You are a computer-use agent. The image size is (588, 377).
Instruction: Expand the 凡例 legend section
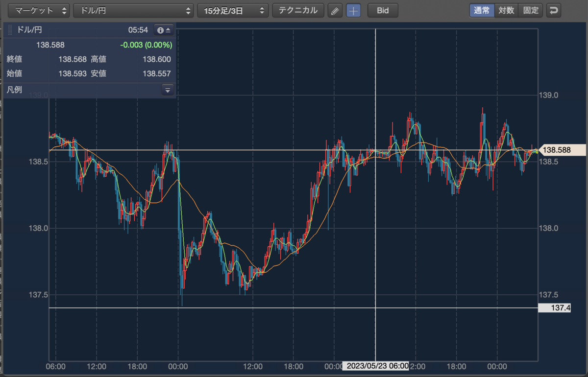[168, 90]
